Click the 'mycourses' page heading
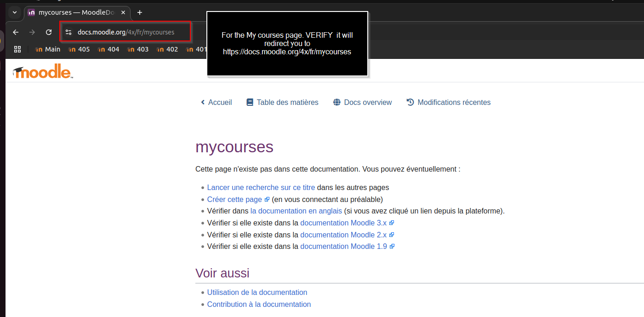The width and height of the screenshot is (644, 317). (234, 147)
